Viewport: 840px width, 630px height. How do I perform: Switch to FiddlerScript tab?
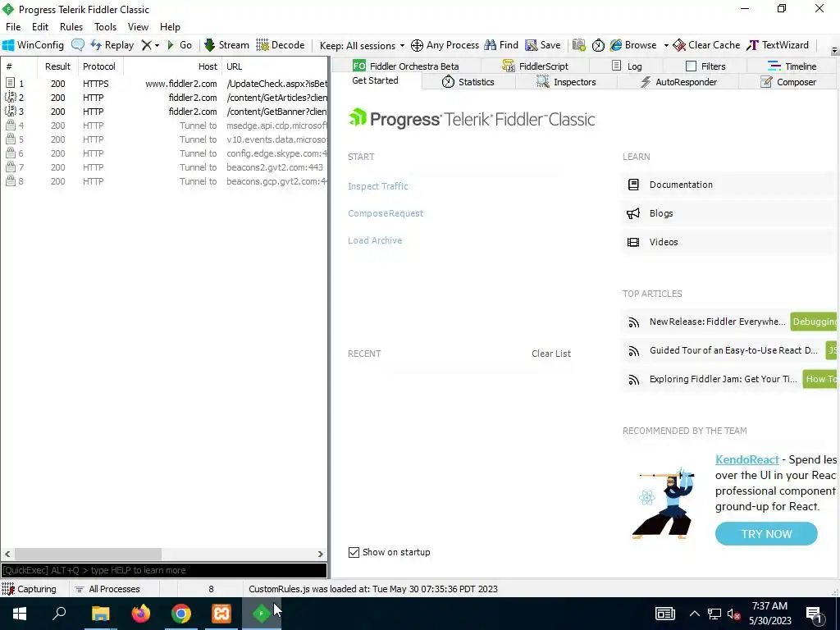pos(535,66)
